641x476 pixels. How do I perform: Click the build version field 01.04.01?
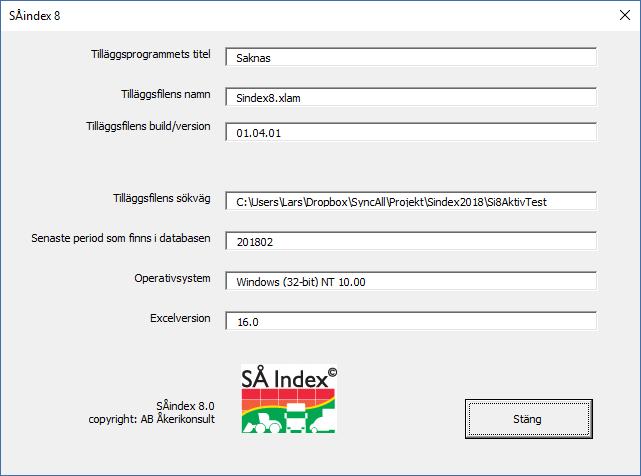click(411, 132)
